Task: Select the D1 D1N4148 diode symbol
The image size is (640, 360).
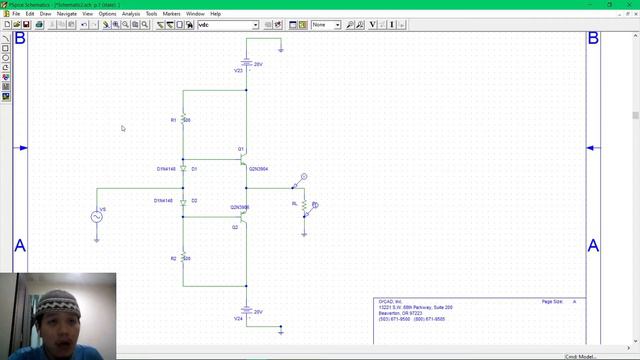Action: (183, 168)
